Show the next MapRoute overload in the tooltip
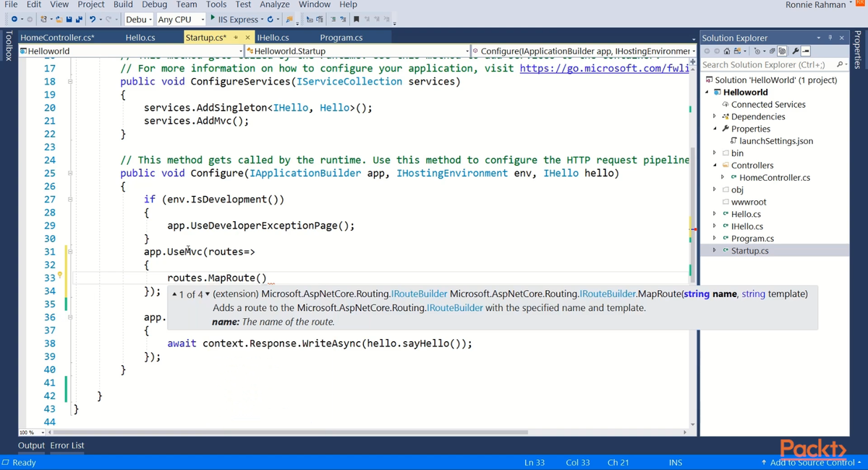Screen dimensions: 868x470 tap(208, 294)
